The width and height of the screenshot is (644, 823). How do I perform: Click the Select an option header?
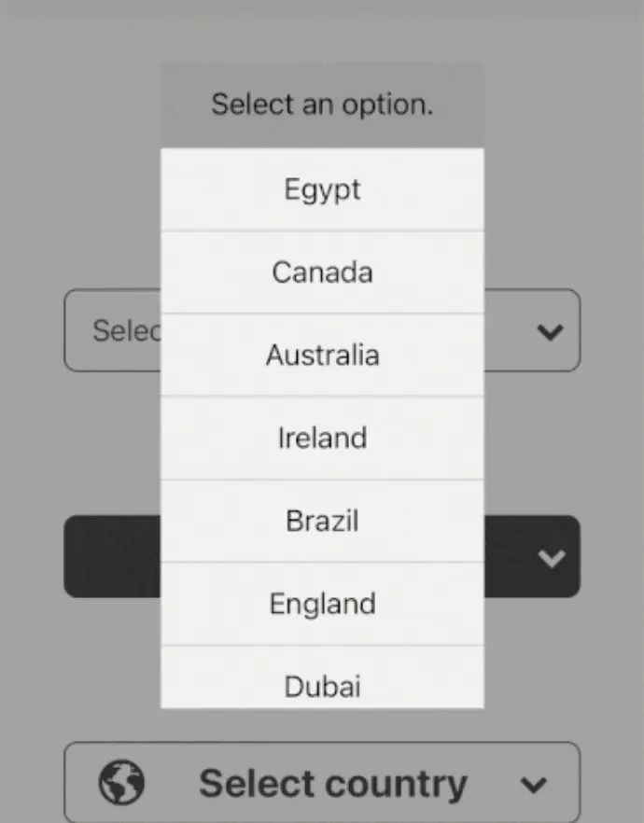pyautogui.click(x=322, y=105)
